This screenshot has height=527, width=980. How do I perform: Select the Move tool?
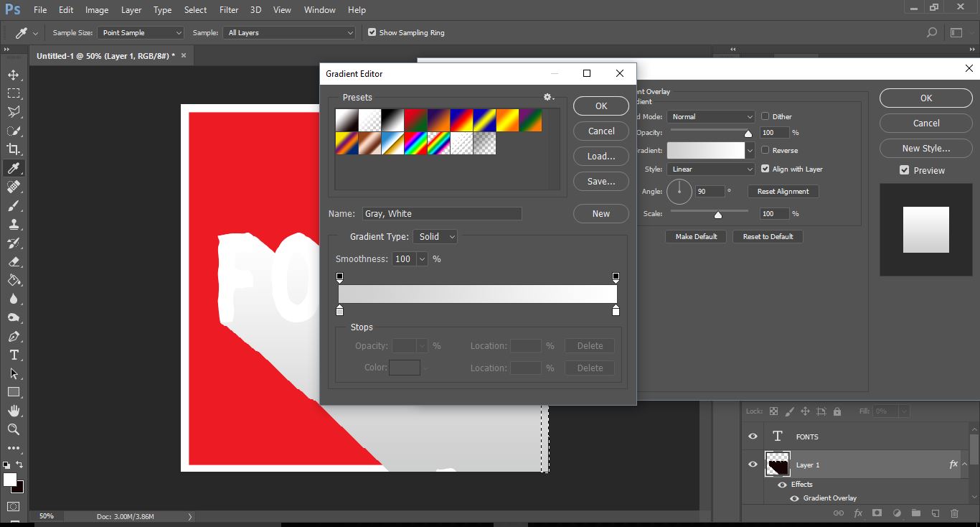pos(14,75)
